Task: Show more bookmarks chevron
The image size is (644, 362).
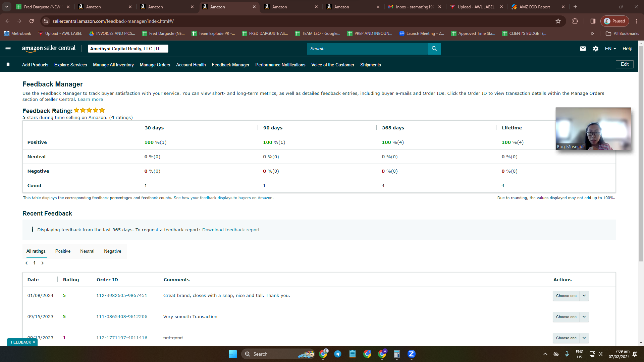Action: (592, 34)
